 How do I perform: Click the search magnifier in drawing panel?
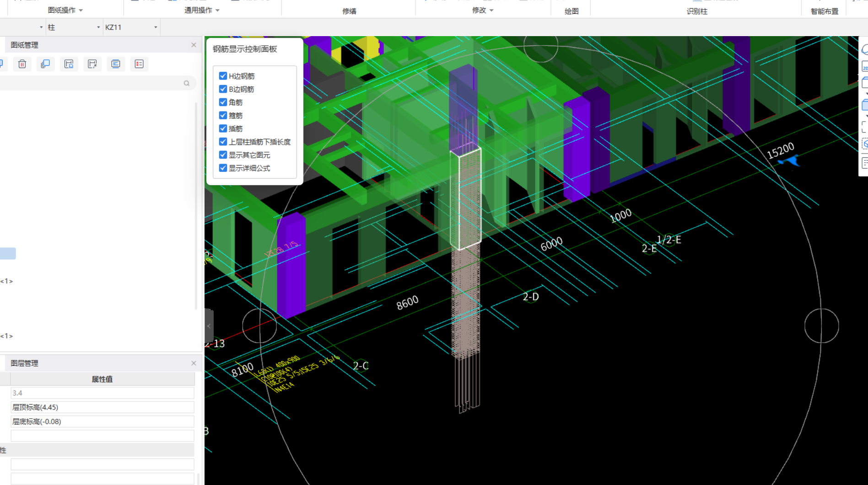tap(187, 83)
